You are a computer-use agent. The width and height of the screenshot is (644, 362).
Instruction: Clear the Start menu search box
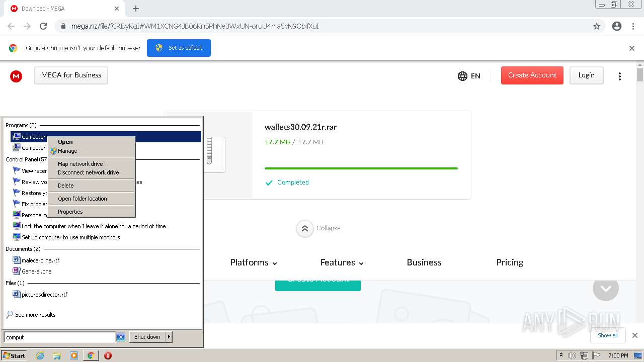click(121, 337)
